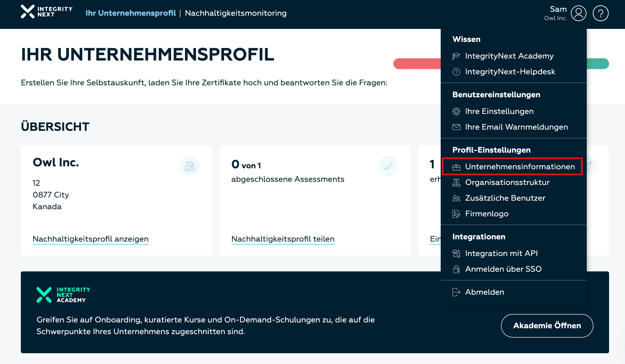625x364 pixels.
Task: Select Firmenlogo menu item
Action: 487,214
